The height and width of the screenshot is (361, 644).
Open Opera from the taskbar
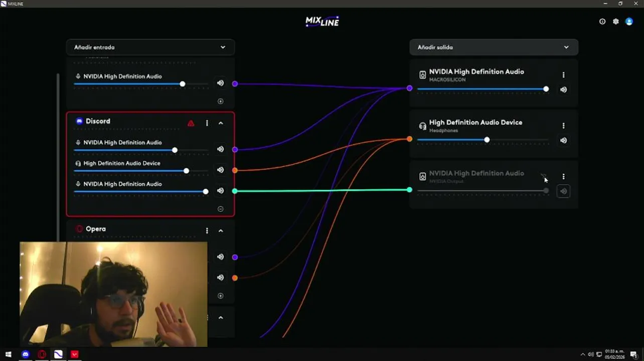pyautogui.click(x=42, y=354)
